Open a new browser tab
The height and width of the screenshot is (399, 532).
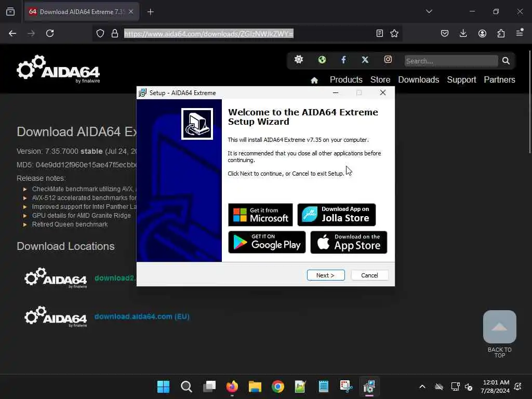151,12
